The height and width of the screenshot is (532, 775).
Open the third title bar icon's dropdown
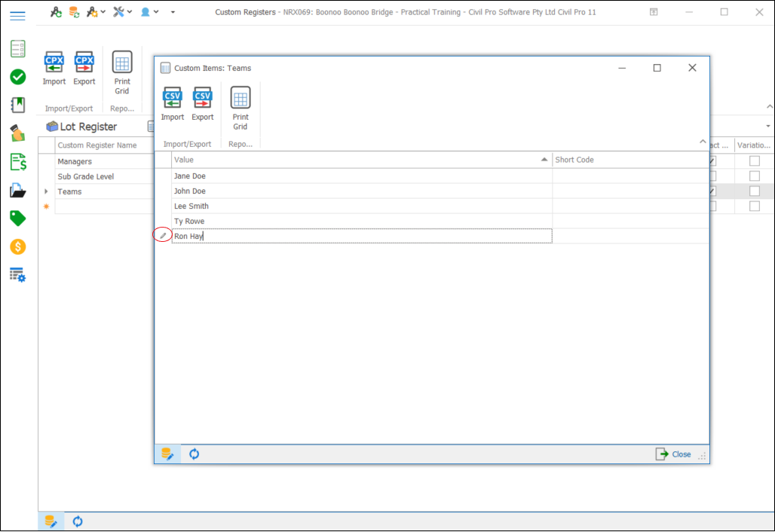pyautogui.click(x=103, y=12)
